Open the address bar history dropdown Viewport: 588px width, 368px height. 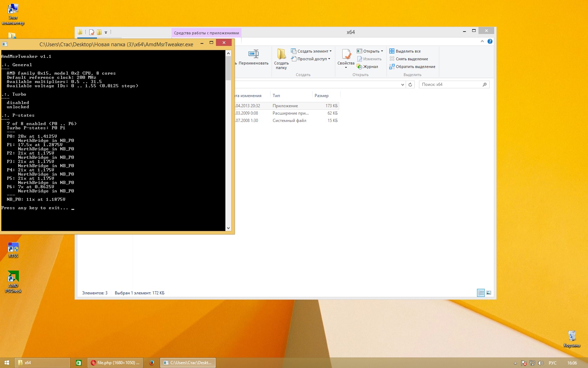point(402,84)
